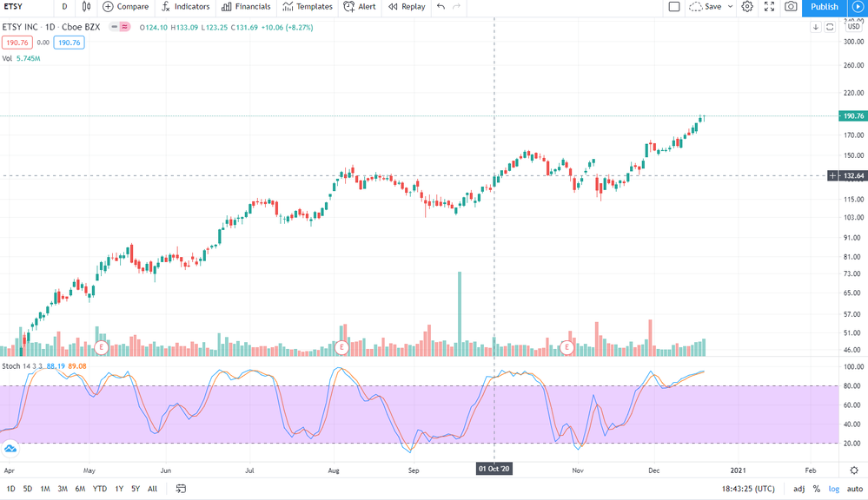This screenshot has width=868, height=500.
Task: Take a chart snapshot with camera icon
Action: click(791, 7)
